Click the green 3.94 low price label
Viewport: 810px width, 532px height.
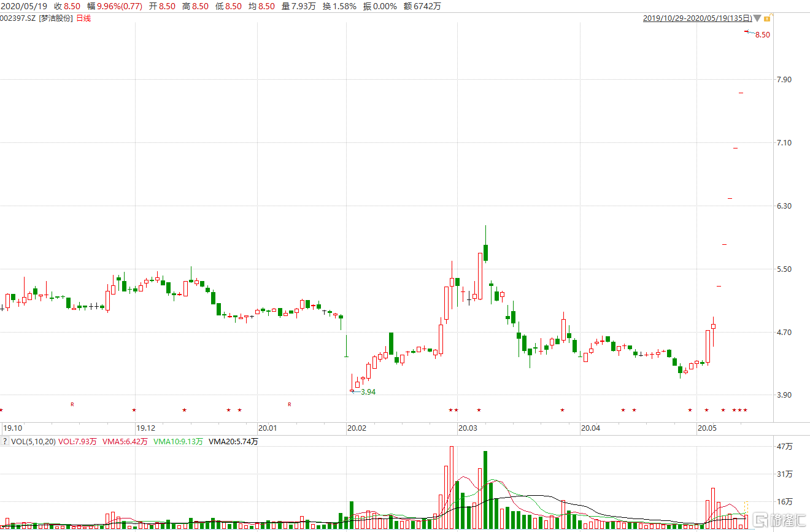coord(368,391)
